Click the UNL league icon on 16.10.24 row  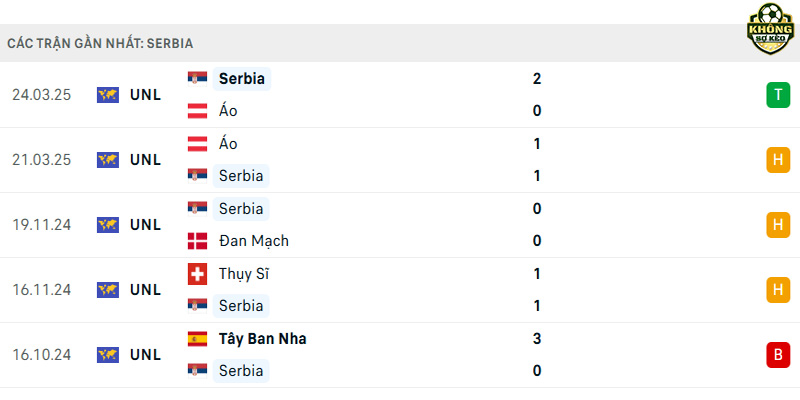[108, 355]
